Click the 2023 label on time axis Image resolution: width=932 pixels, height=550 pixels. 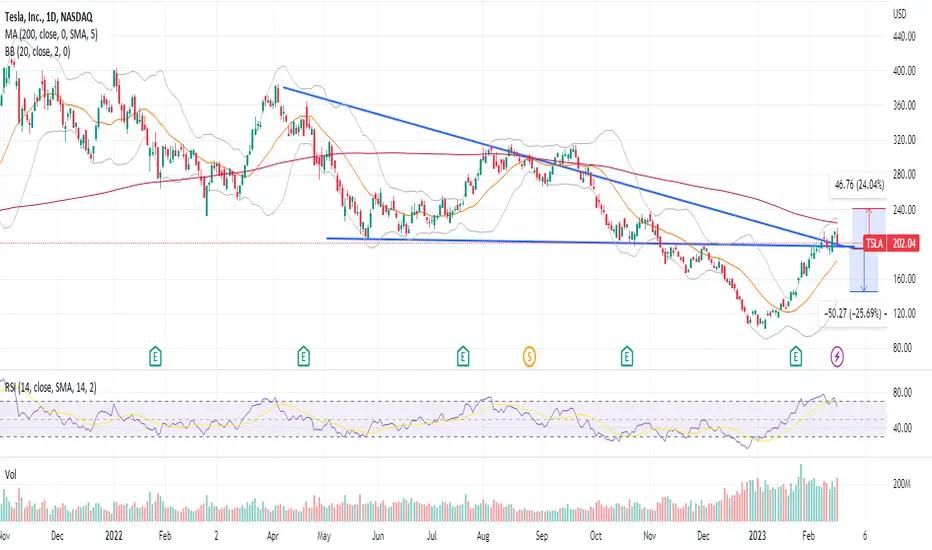(x=757, y=536)
